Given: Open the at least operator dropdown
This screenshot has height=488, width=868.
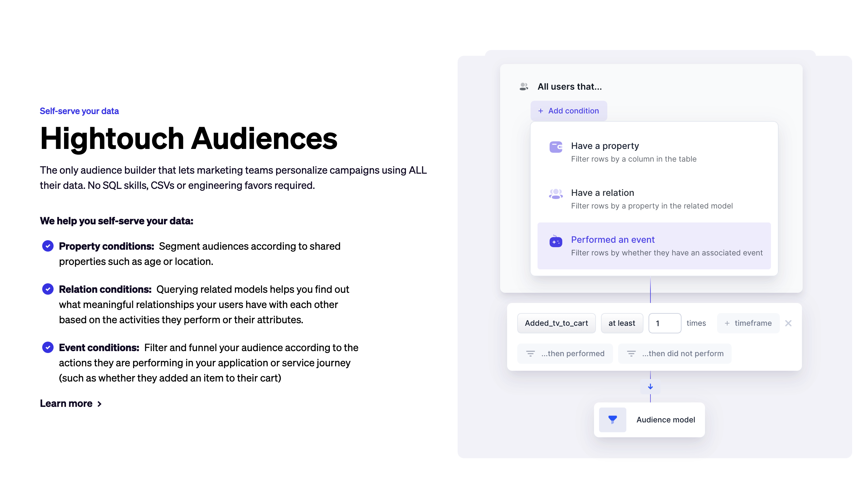Looking at the screenshot, I should pyautogui.click(x=622, y=323).
